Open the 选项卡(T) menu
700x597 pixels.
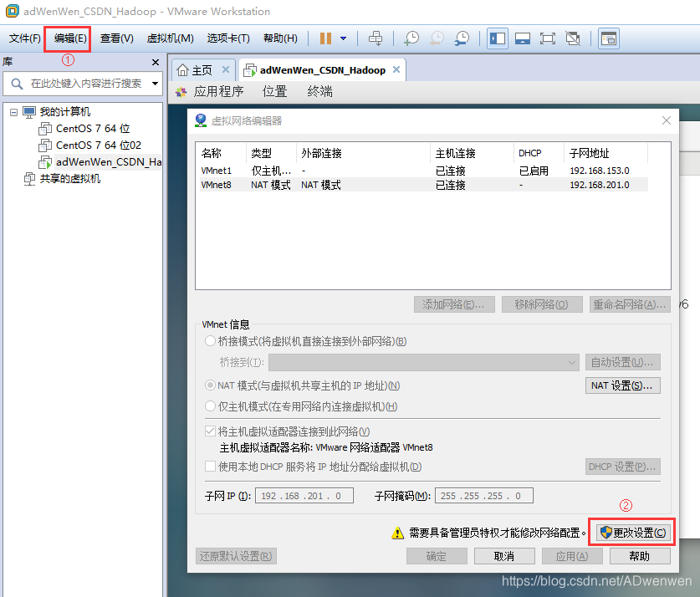click(228, 38)
